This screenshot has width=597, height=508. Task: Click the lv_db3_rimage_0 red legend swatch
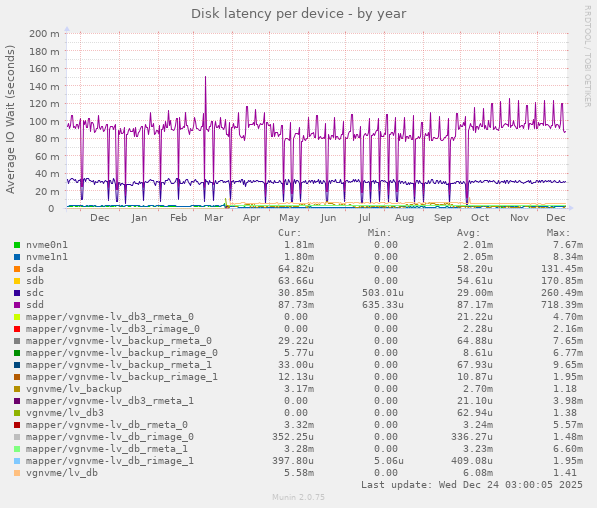point(17,329)
